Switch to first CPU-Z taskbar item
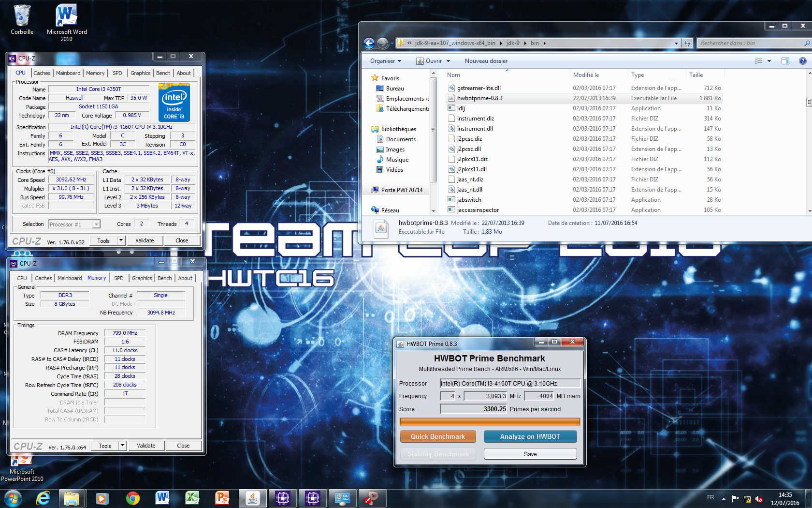Screen dimensions: 812x508 click(x=282, y=498)
